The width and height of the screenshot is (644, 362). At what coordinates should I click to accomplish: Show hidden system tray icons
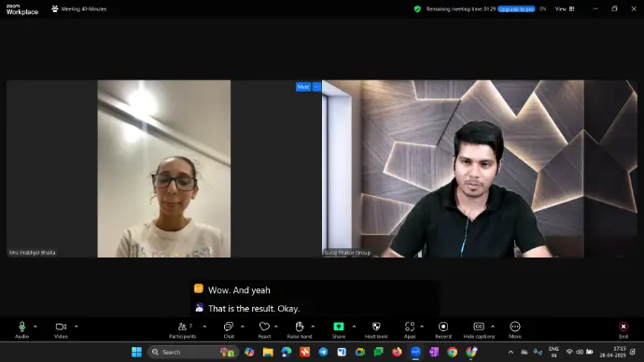(511, 352)
